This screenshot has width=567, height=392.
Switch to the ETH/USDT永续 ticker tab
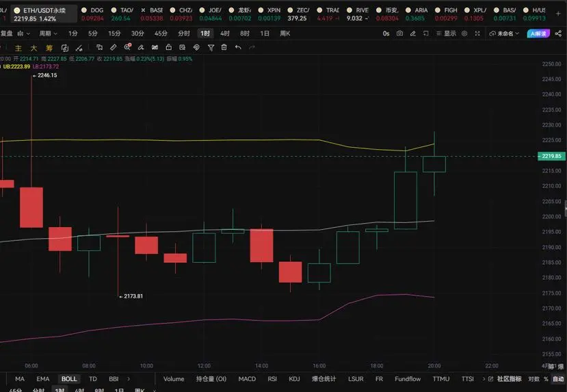coord(44,14)
